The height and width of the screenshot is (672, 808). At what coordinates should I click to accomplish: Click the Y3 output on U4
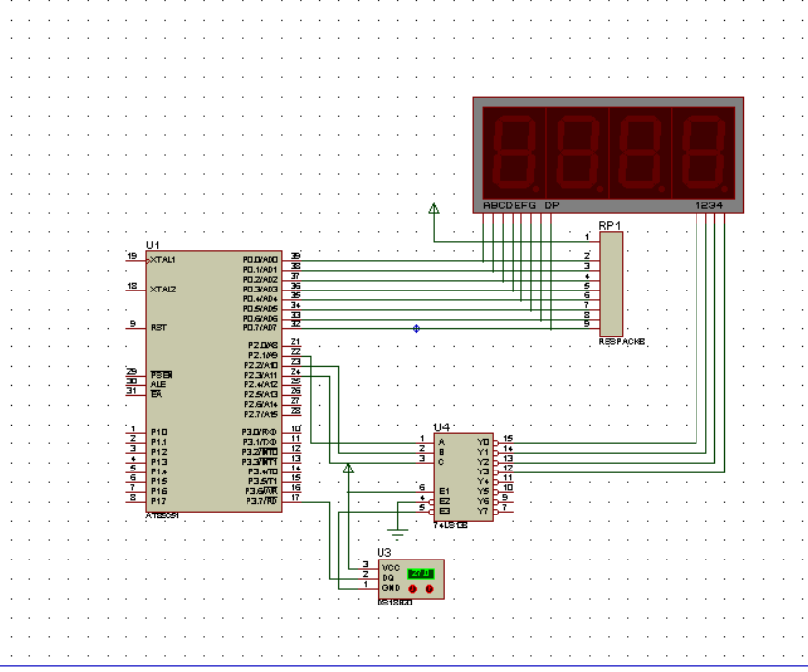483,472
